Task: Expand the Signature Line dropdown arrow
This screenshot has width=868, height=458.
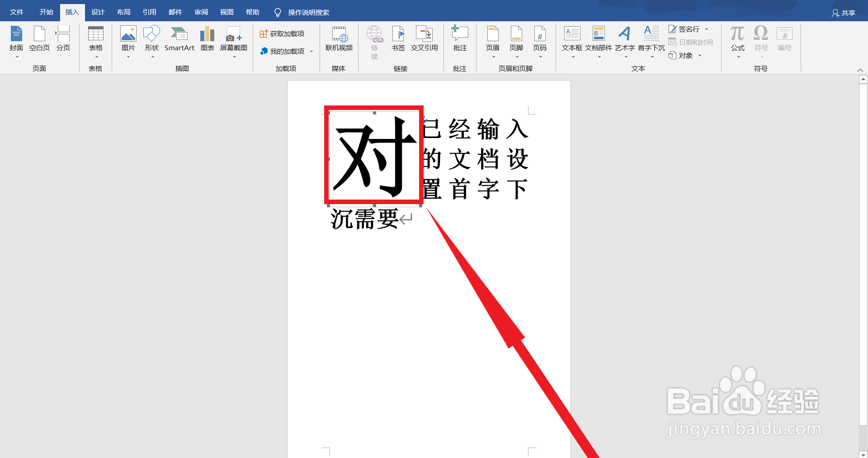Action: pos(707,29)
